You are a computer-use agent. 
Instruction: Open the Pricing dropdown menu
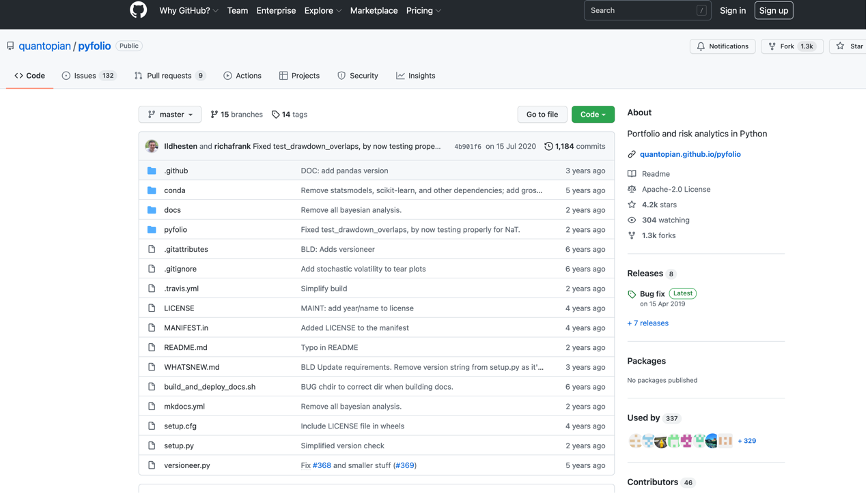424,11
